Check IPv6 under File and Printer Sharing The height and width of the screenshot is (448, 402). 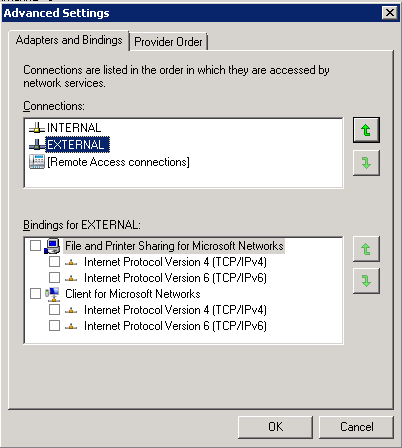(54, 278)
